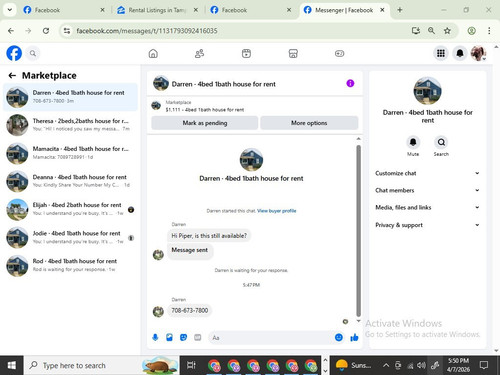Click the back arrow beside Marketplace heading
500x375 pixels.
(x=12, y=76)
